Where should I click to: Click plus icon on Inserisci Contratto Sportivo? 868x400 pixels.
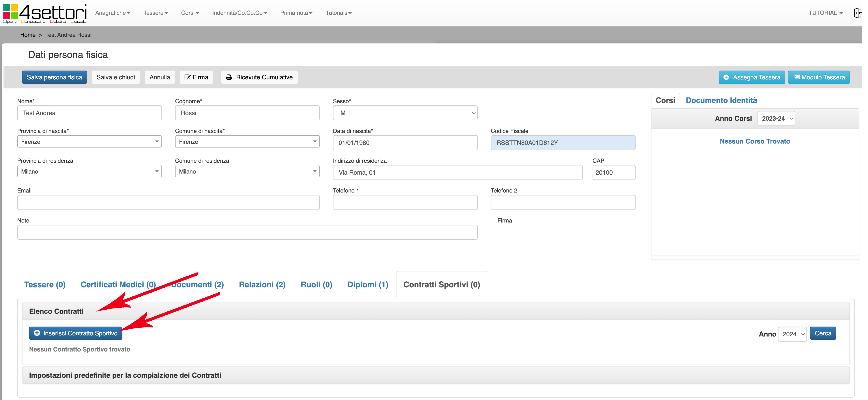tap(37, 333)
